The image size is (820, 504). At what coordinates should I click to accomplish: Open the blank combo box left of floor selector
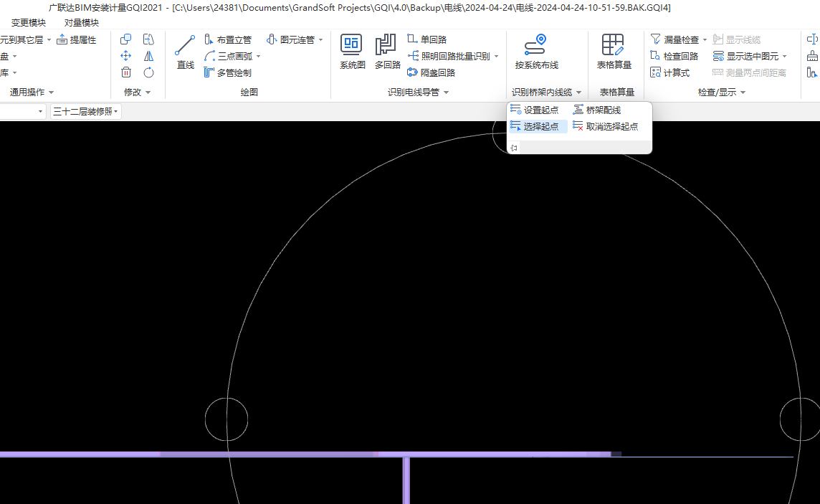pyautogui.click(x=22, y=111)
